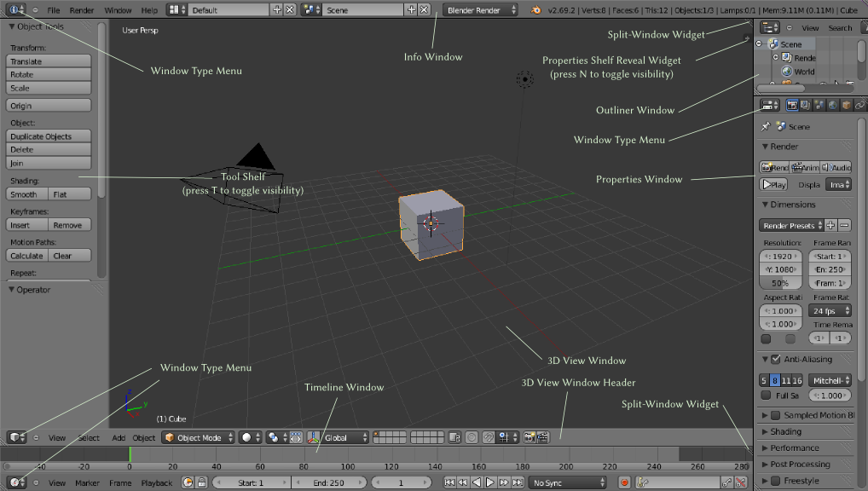Click the red record keyframe button
868x491 pixels.
[x=624, y=482]
